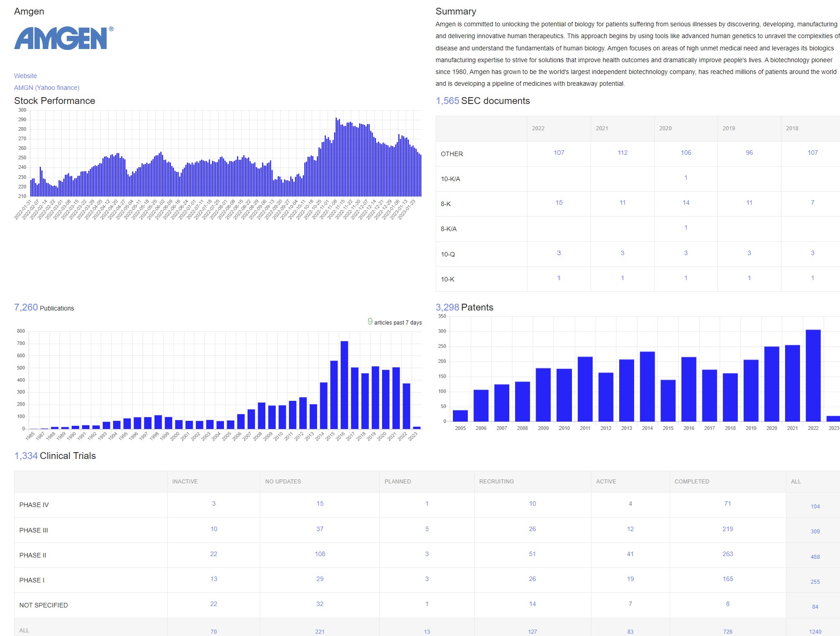Open all no-updates trials total 221

(320, 632)
